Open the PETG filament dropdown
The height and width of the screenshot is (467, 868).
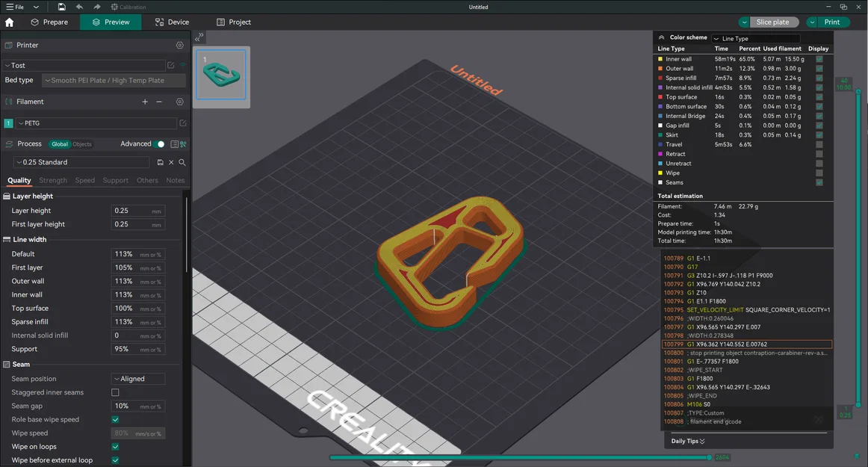pyautogui.click(x=96, y=123)
